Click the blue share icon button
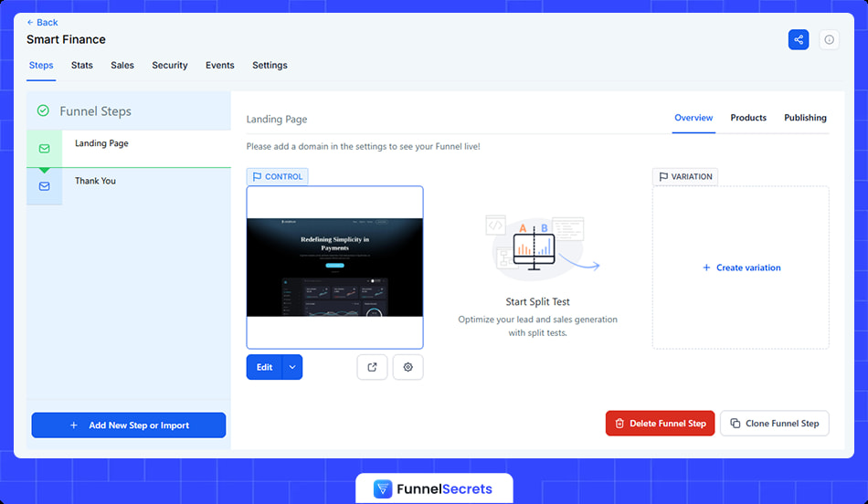The image size is (868, 504). point(799,40)
